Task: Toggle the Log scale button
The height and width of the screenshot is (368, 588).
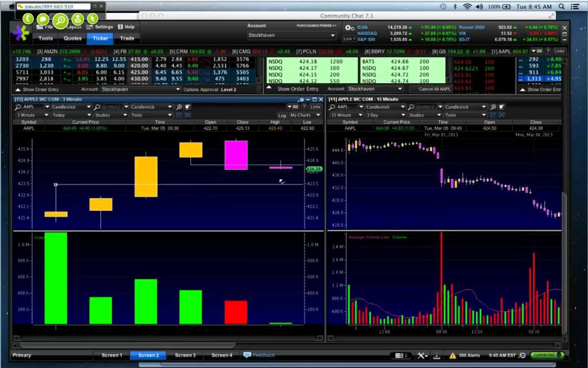Action: [x=282, y=116]
